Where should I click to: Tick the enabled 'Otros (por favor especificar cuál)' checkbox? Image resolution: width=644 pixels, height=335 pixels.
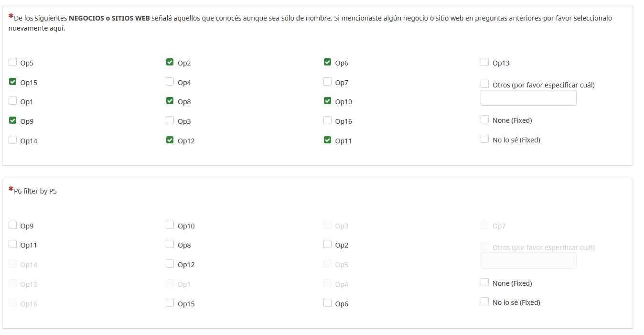point(485,84)
